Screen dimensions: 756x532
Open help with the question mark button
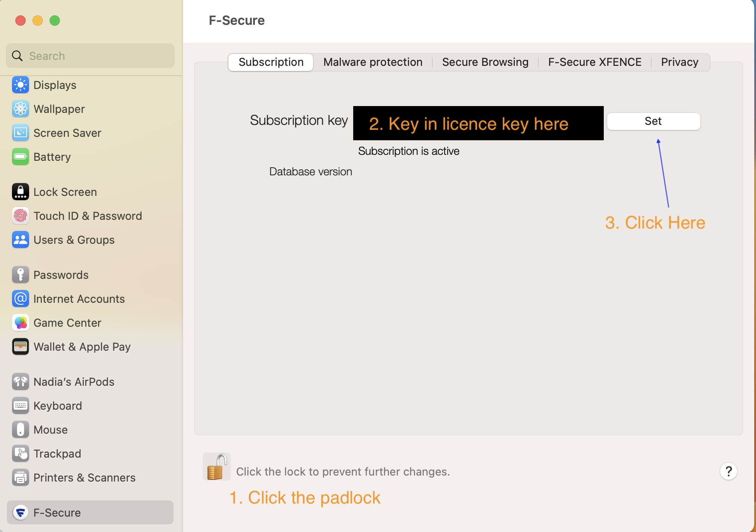[729, 472]
